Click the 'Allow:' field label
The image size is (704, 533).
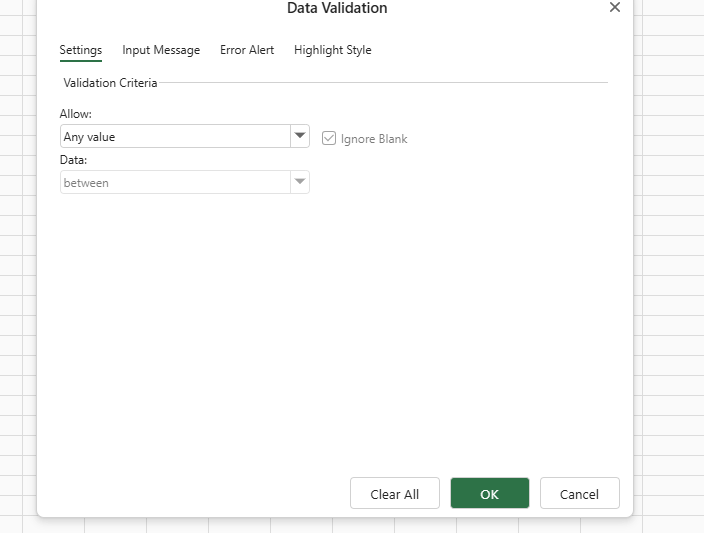(75, 115)
